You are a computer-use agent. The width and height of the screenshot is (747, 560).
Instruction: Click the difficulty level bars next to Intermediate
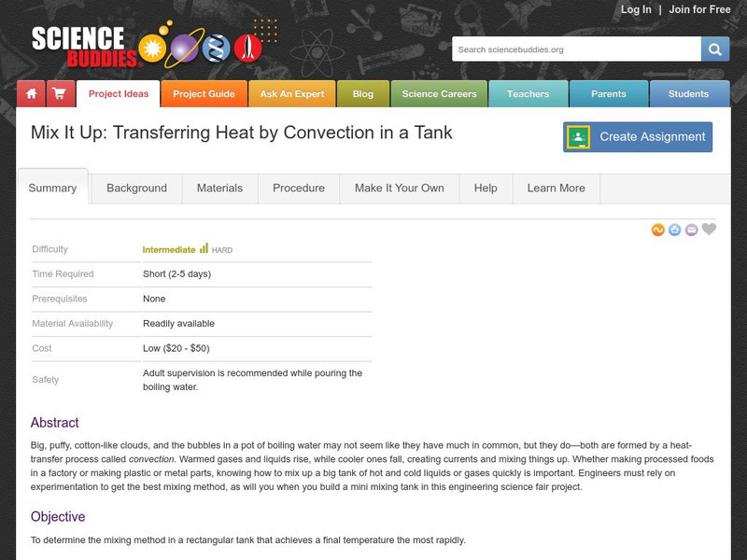204,249
